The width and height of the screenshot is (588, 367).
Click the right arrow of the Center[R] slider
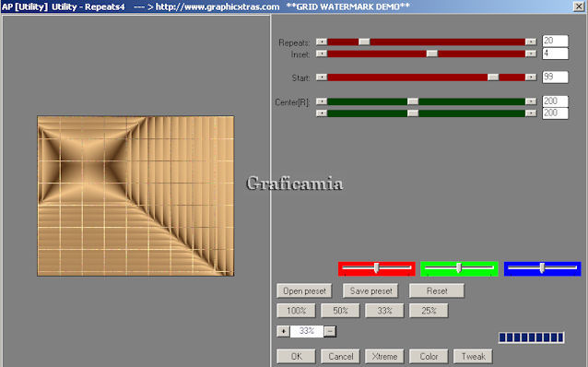tap(531, 101)
